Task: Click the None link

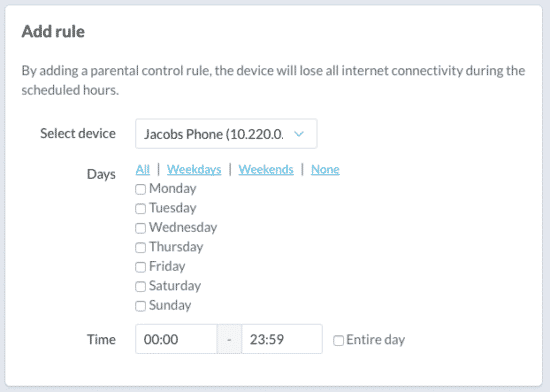Action: (325, 170)
